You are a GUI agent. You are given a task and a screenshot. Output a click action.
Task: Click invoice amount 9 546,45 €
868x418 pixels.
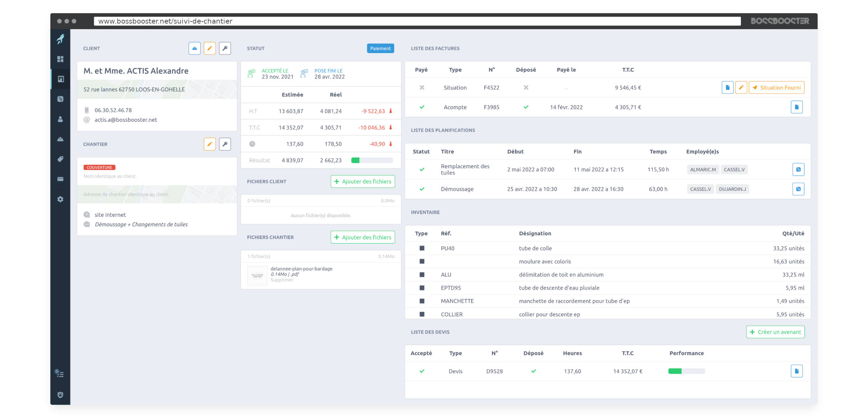click(x=628, y=87)
